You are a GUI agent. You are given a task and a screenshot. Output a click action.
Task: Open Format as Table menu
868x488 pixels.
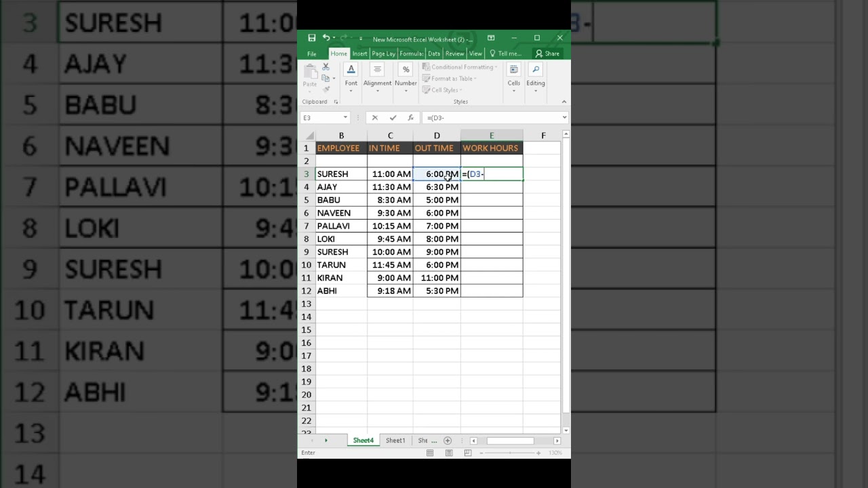tap(450, 79)
